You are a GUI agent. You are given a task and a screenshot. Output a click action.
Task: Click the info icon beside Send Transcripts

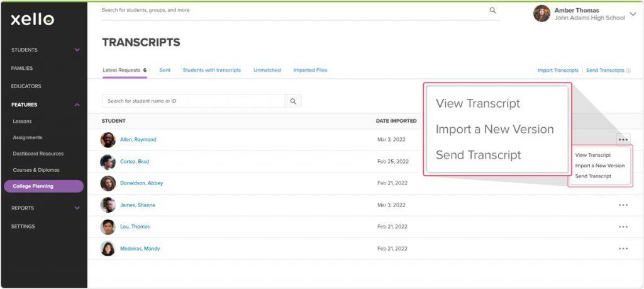tap(628, 71)
